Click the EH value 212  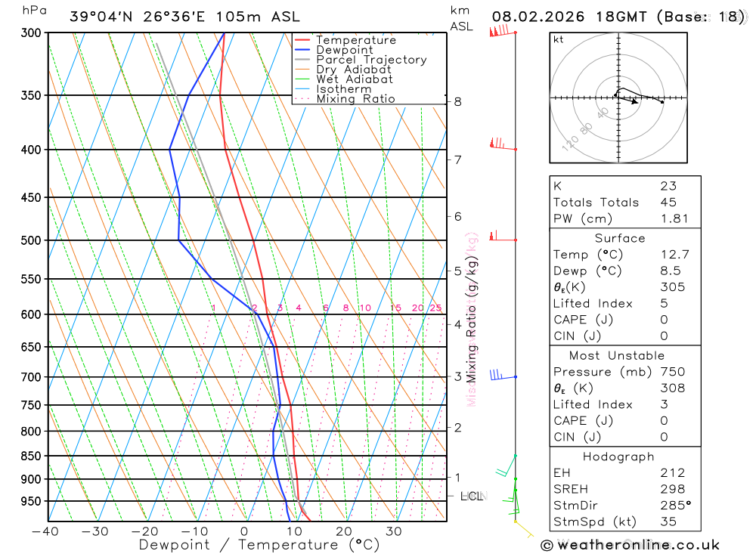click(x=673, y=473)
